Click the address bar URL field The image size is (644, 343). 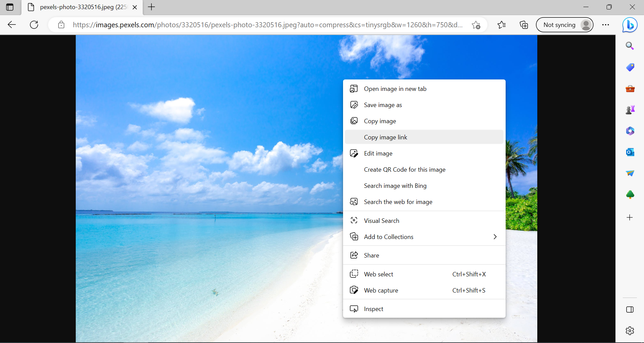pyautogui.click(x=268, y=25)
